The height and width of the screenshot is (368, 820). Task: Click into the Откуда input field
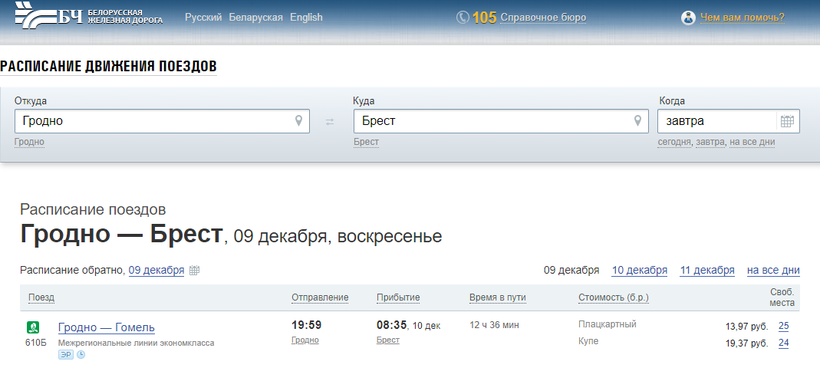pyautogui.click(x=162, y=121)
